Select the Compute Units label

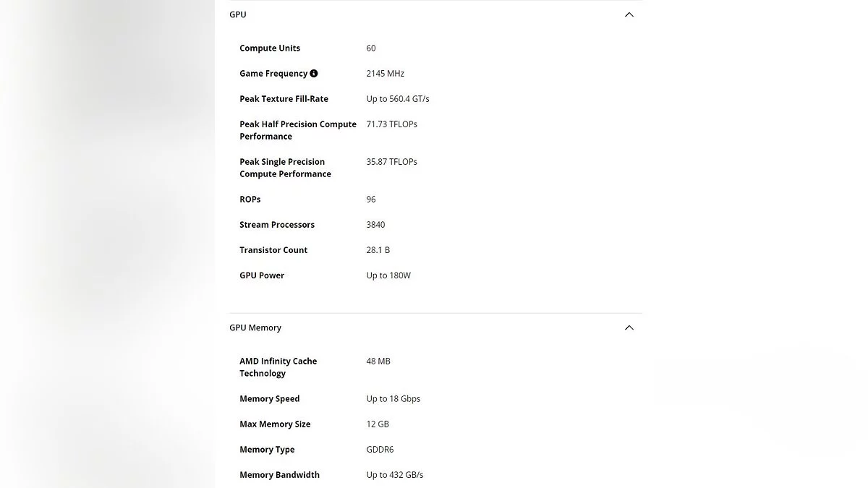click(x=270, y=48)
